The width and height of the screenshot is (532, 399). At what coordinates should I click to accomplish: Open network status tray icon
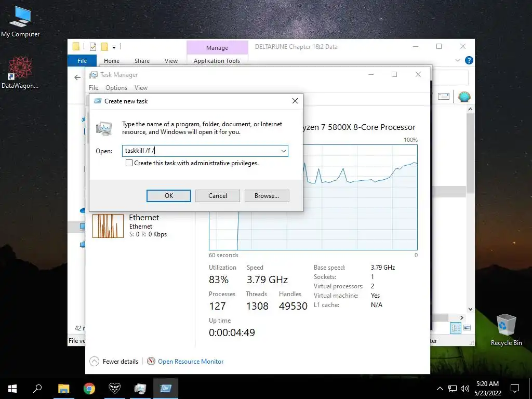click(453, 389)
